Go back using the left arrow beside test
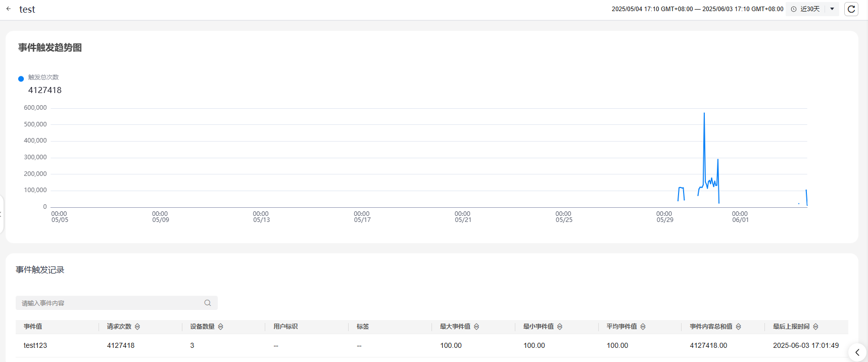 point(9,9)
